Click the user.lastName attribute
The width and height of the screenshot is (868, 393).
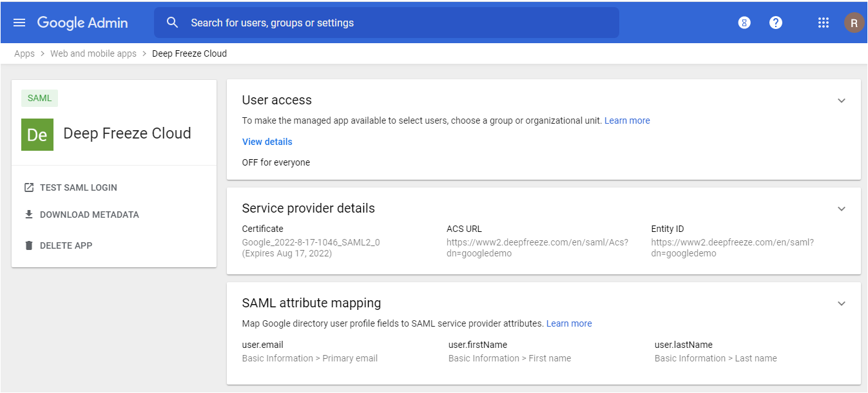tap(684, 345)
